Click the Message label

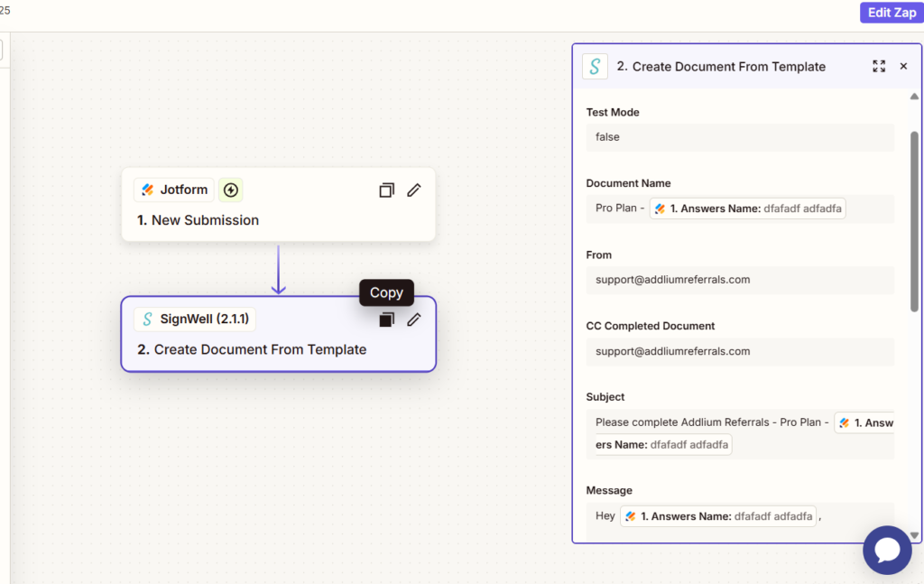(609, 490)
